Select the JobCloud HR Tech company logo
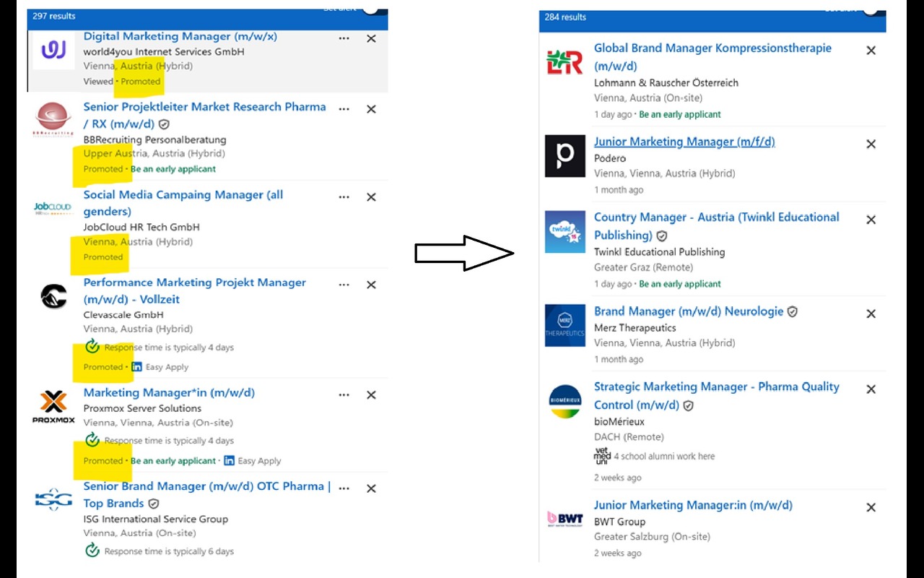This screenshot has height=578, width=924. (52, 207)
